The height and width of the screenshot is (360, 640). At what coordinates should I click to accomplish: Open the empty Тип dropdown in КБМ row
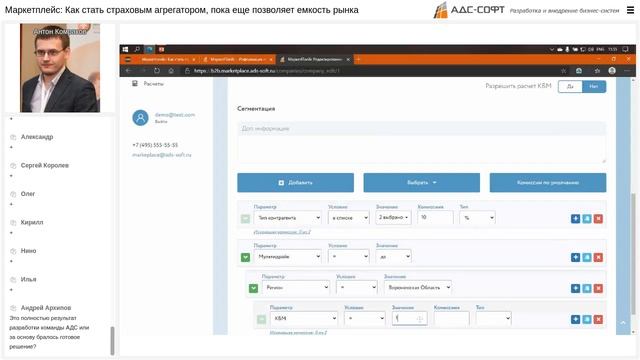[494, 318]
